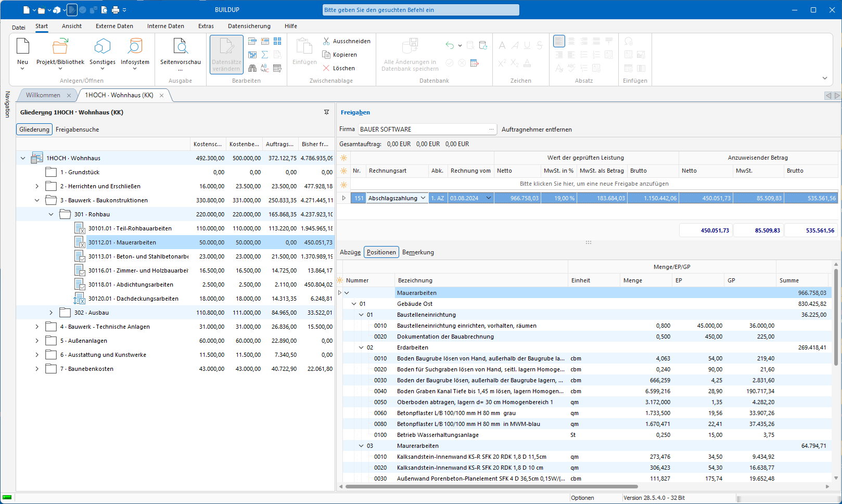Toggle the pin on the Gliederung panel
The image size is (842, 504).
coord(326,112)
